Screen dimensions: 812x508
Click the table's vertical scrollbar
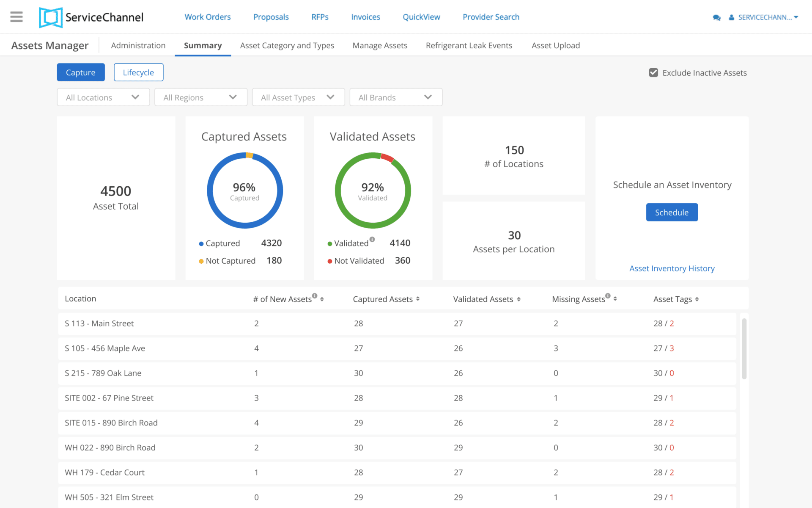(744, 349)
